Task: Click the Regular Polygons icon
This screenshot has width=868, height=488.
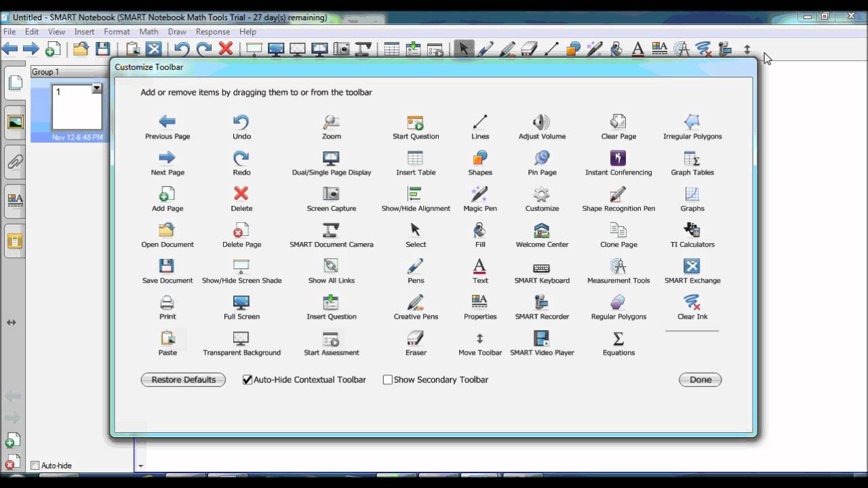Action: [x=618, y=302]
